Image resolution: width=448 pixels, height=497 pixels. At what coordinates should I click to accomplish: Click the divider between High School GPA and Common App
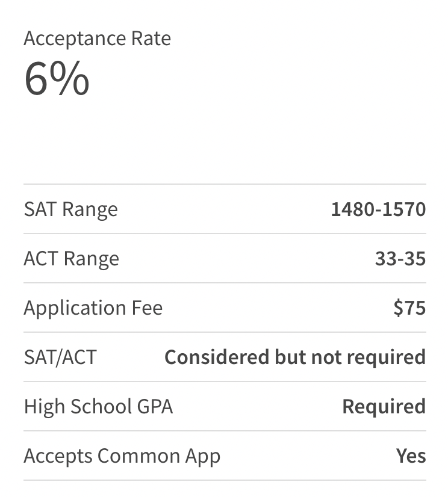[224, 431]
